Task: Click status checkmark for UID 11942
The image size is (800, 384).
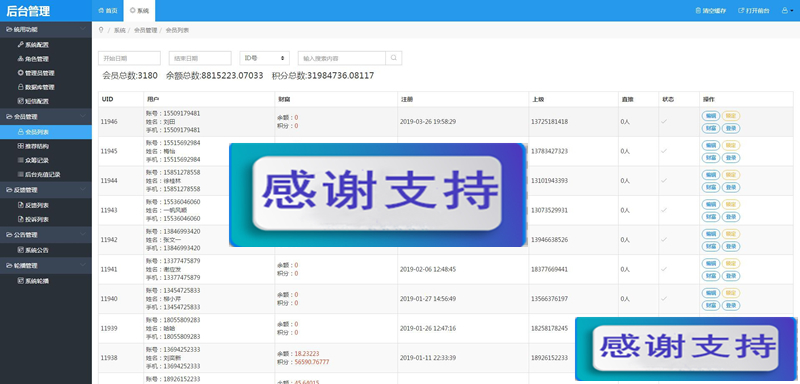Action: 664,240
